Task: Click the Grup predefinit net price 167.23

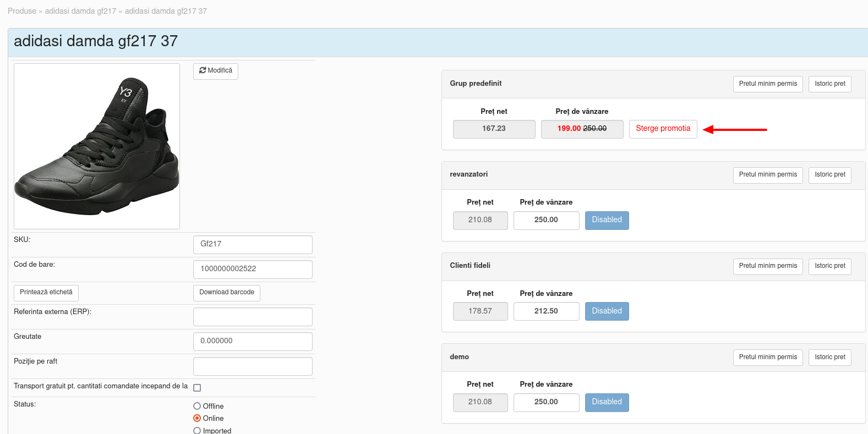Action: click(x=494, y=129)
